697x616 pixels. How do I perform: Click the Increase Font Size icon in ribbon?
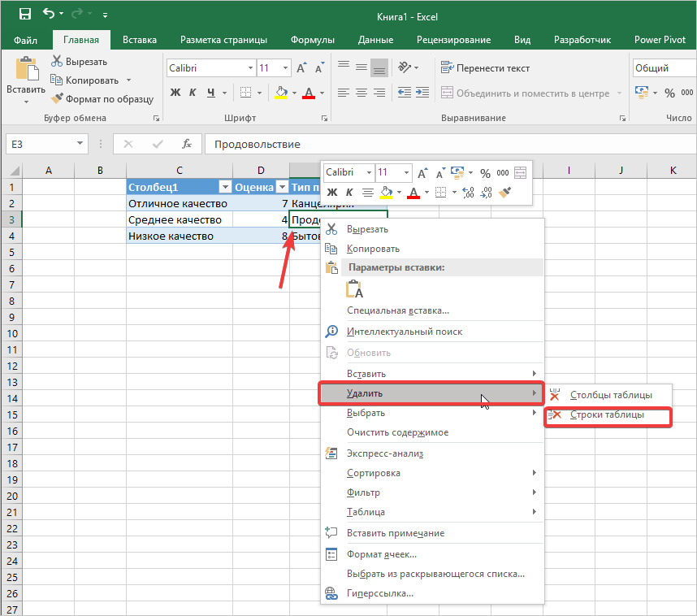(x=301, y=68)
